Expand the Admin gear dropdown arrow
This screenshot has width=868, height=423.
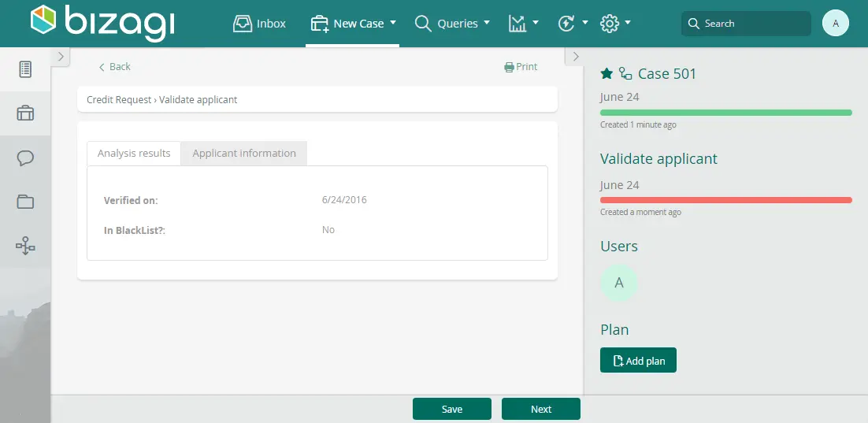[x=627, y=23]
